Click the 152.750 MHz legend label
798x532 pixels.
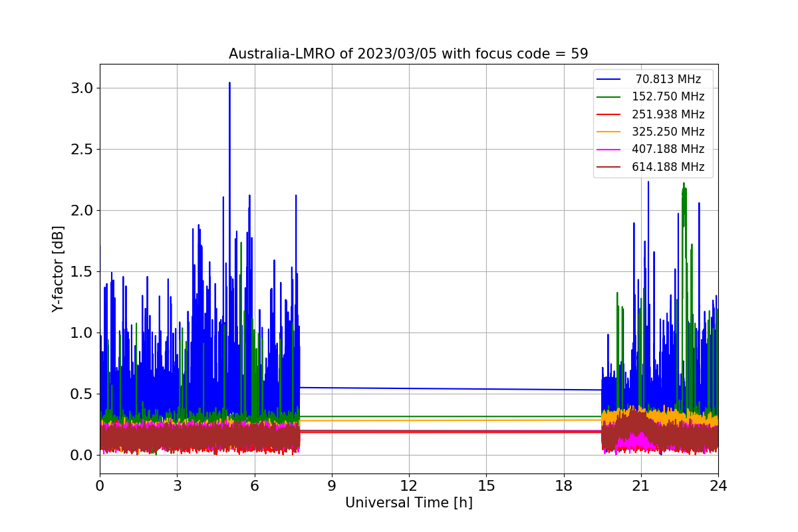668,96
